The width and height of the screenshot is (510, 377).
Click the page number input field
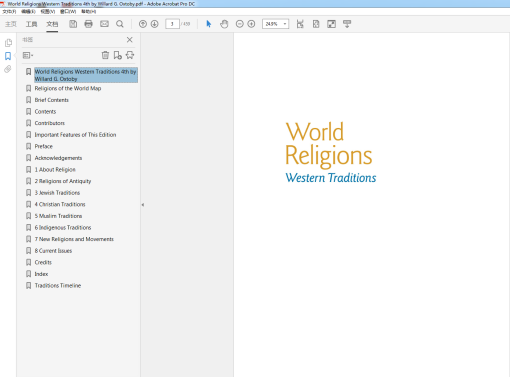[172, 24]
